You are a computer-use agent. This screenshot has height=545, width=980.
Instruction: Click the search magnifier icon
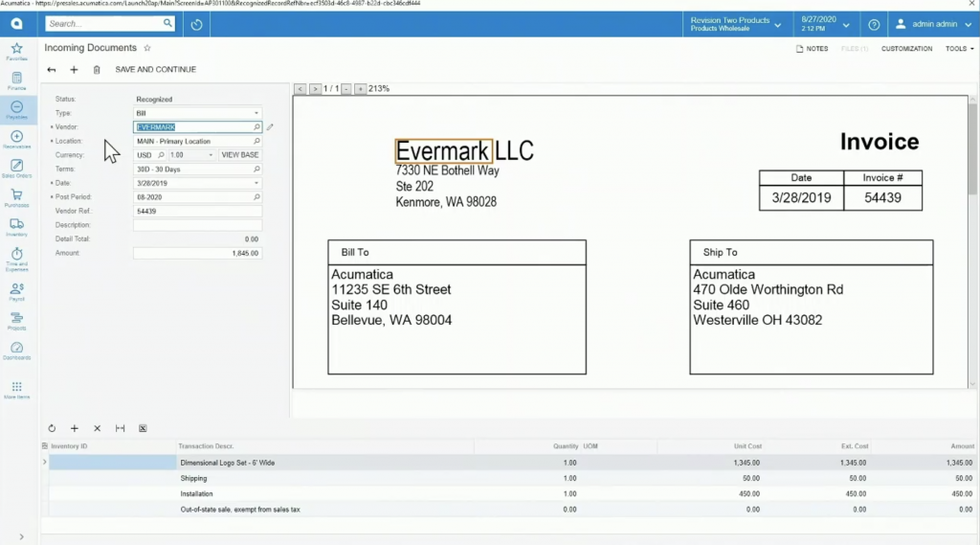pos(167,23)
